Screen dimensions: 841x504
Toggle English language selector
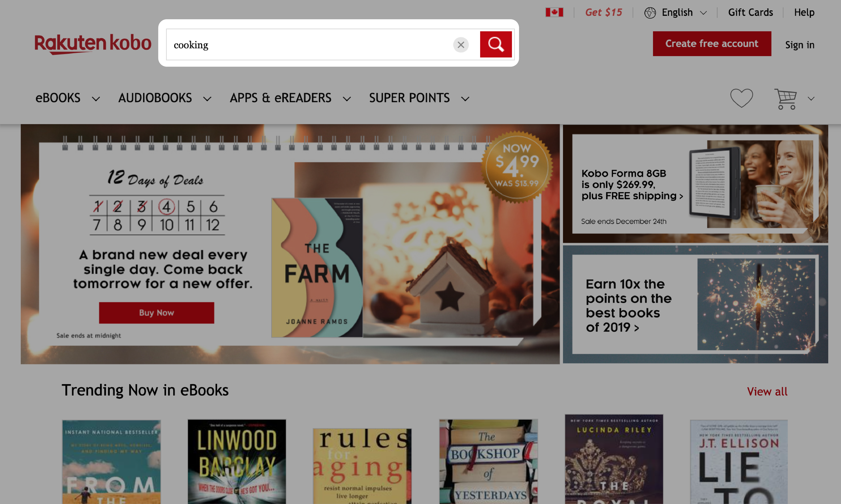click(x=677, y=12)
